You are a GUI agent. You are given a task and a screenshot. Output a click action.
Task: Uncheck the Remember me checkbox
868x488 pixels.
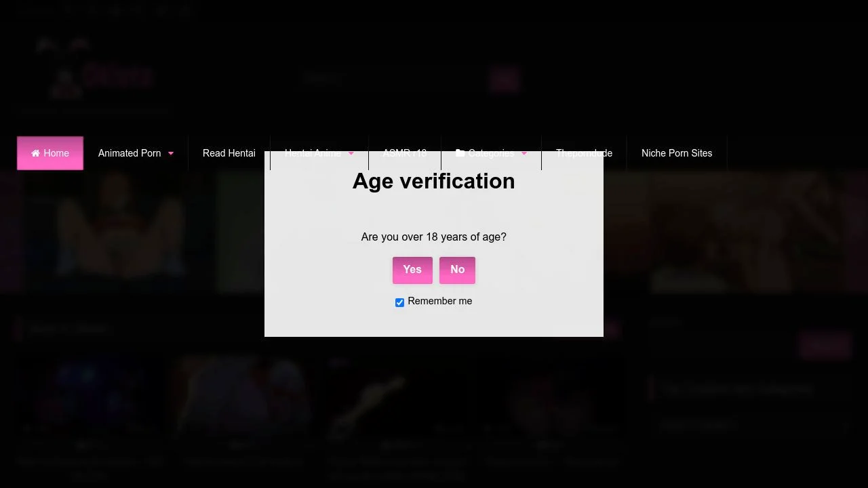pyautogui.click(x=399, y=302)
